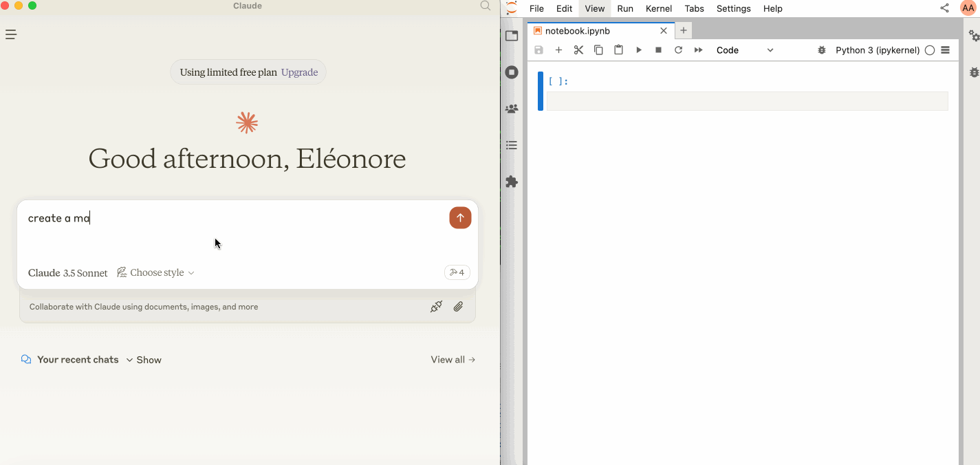Image resolution: width=980 pixels, height=465 pixels.
Task: Enable the debugger bug icon in notebook toolbar
Action: tap(822, 50)
